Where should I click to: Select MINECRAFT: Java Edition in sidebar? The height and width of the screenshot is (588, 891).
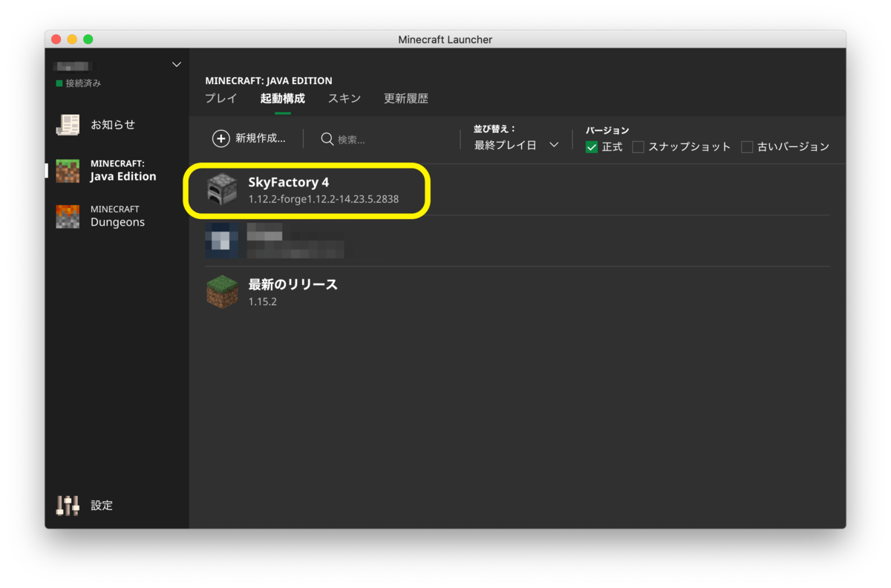(123, 171)
